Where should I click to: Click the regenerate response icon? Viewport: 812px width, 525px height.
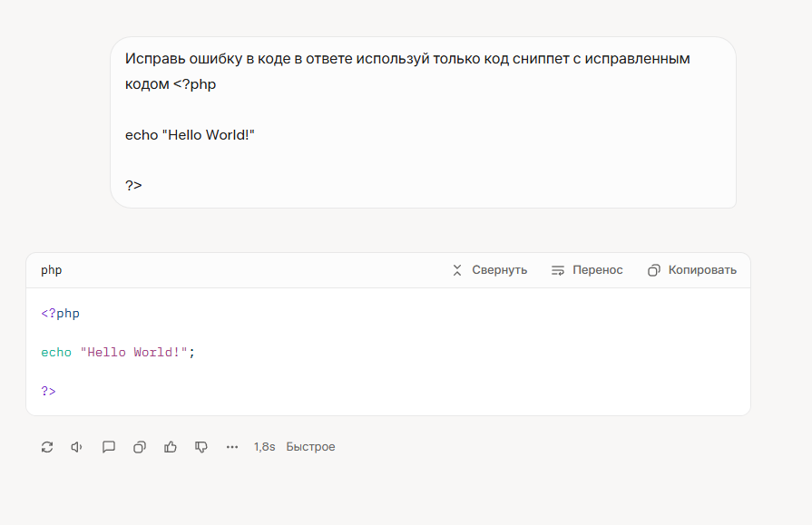(47, 447)
